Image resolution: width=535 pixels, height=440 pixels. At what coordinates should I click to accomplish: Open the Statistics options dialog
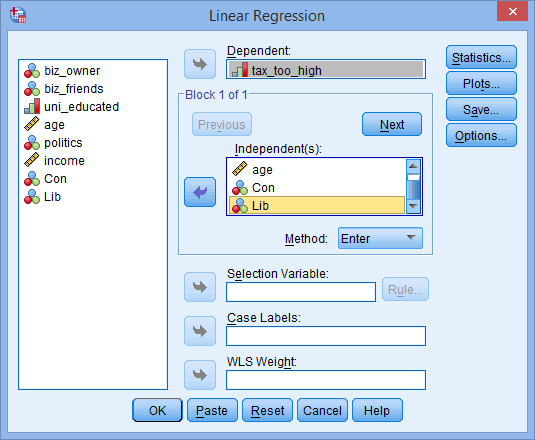(x=481, y=57)
